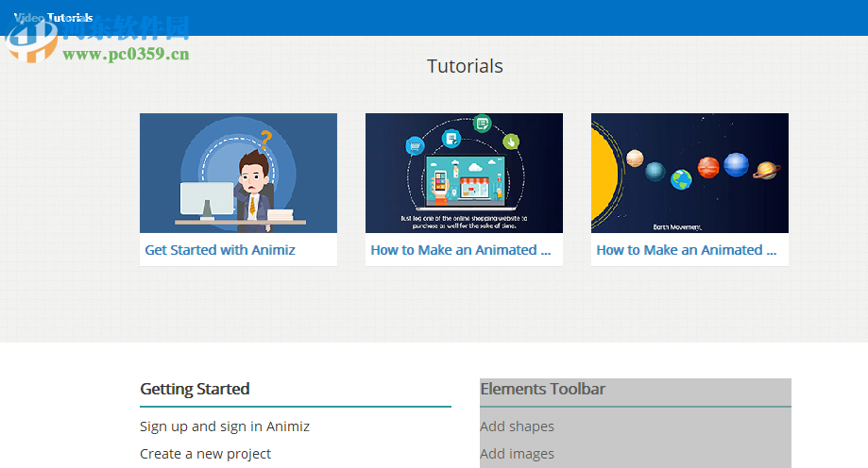Select the "Create a new project" link
Screen dimensions: 868x468
(205, 454)
